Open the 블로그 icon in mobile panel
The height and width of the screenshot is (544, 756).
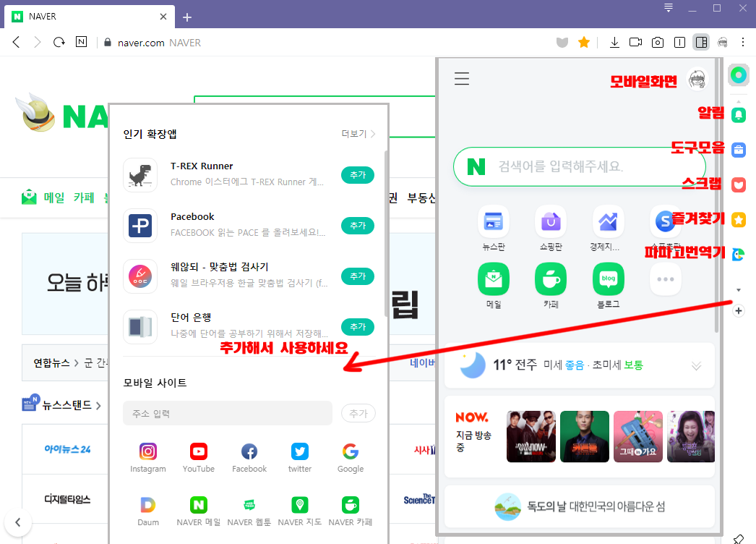pyautogui.click(x=608, y=279)
